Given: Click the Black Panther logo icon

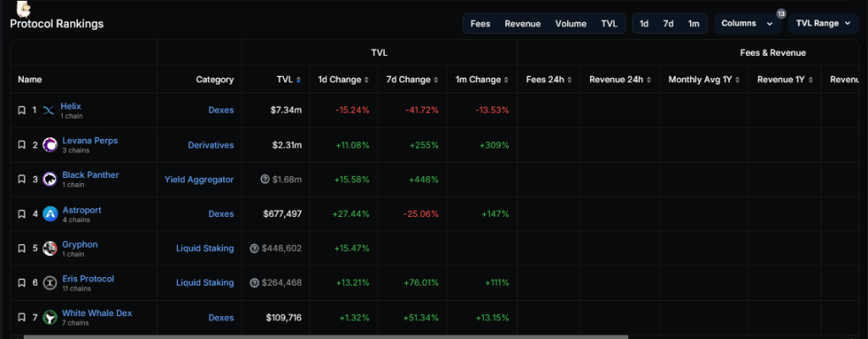Looking at the screenshot, I should coord(49,179).
